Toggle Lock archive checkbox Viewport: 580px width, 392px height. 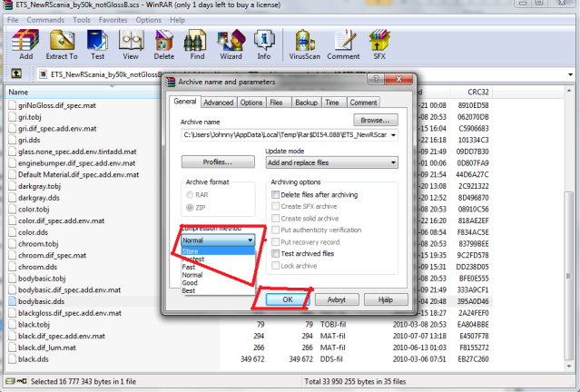coord(275,266)
